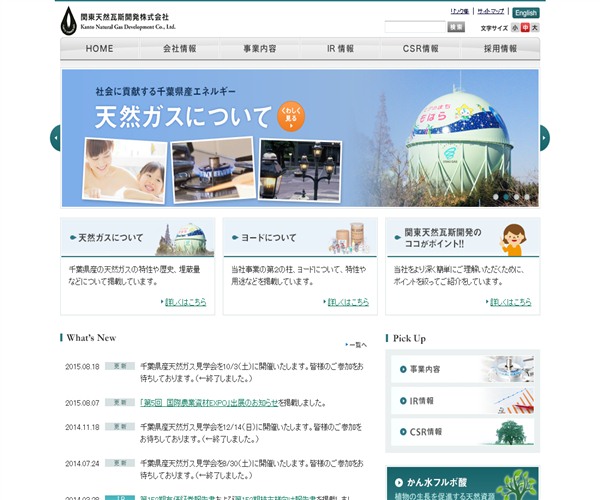Advance to next carousel slide arrow
Screen dimensions: 600x500
(x=545, y=138)
